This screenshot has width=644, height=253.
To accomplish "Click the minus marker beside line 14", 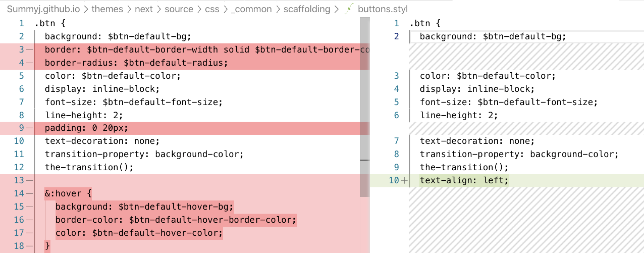I will coord(30,193).
